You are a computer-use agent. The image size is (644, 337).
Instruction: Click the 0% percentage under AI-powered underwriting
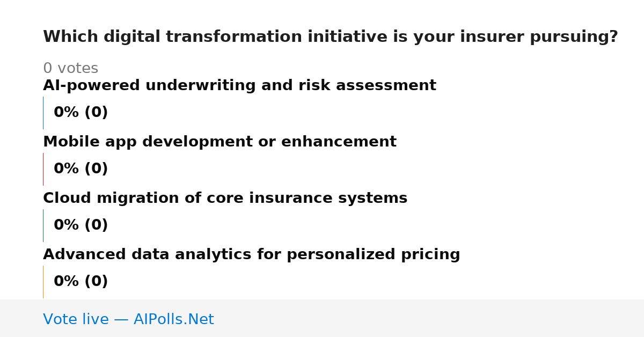(x=67, y=113)
